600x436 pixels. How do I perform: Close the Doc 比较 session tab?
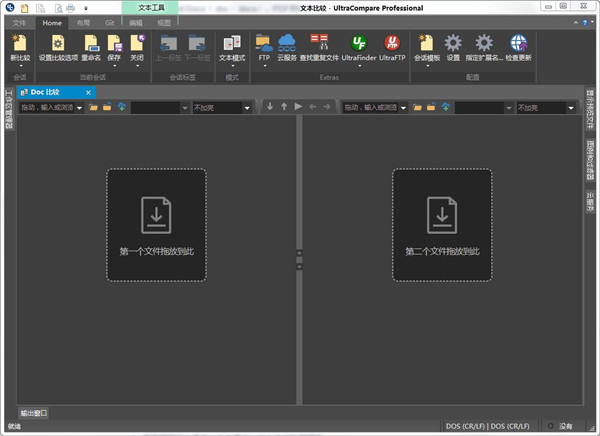[88, 92]
